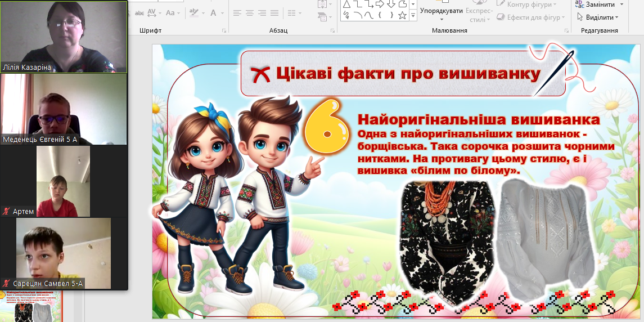644x322 pixels.
Task: Select the star shape in the gallery
Action: (402, 16)
